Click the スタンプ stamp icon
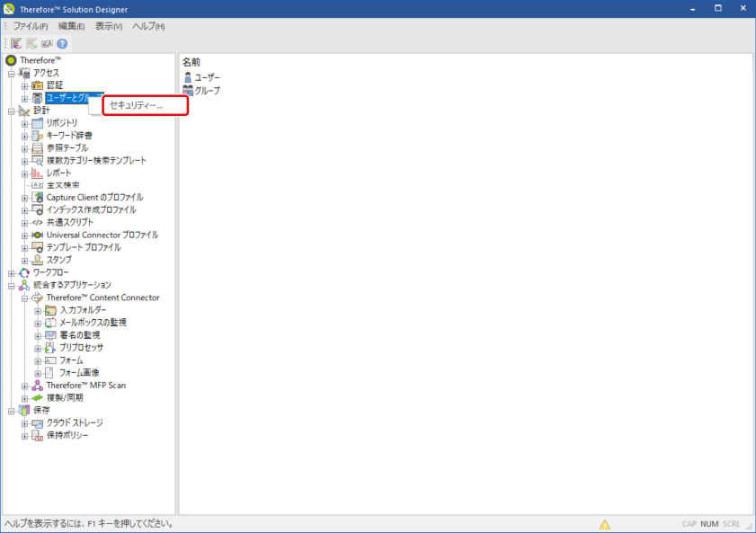The image size is (756, 533). pos(37,260)
